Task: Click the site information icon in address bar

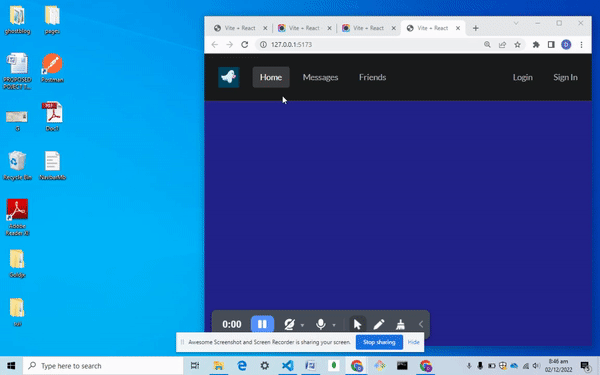Action: coord(263,44)
